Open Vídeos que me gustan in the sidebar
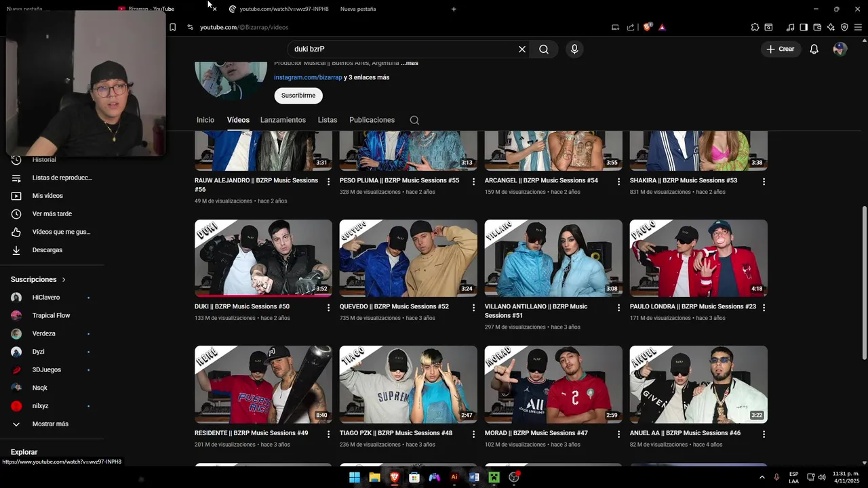Viewport: 868px width, 488px height. pyautogui.click(x=50, y=232)
